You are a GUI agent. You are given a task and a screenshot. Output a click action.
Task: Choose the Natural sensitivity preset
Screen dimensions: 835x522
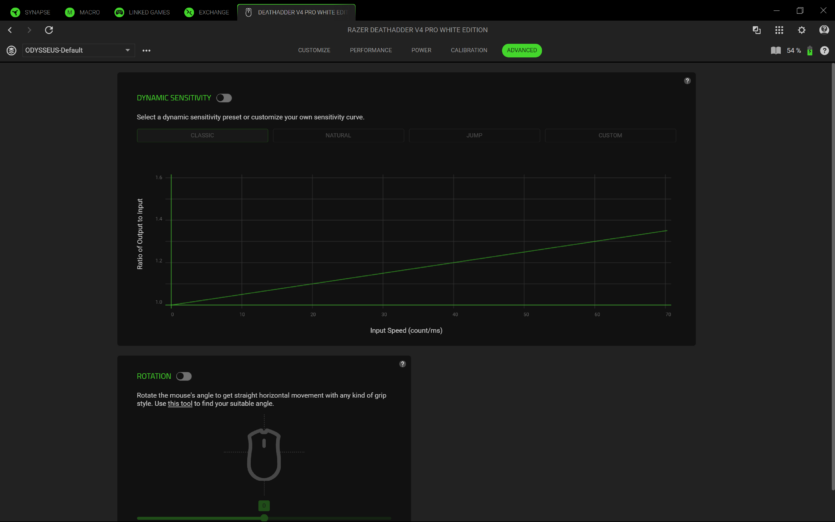click(338, 135)
